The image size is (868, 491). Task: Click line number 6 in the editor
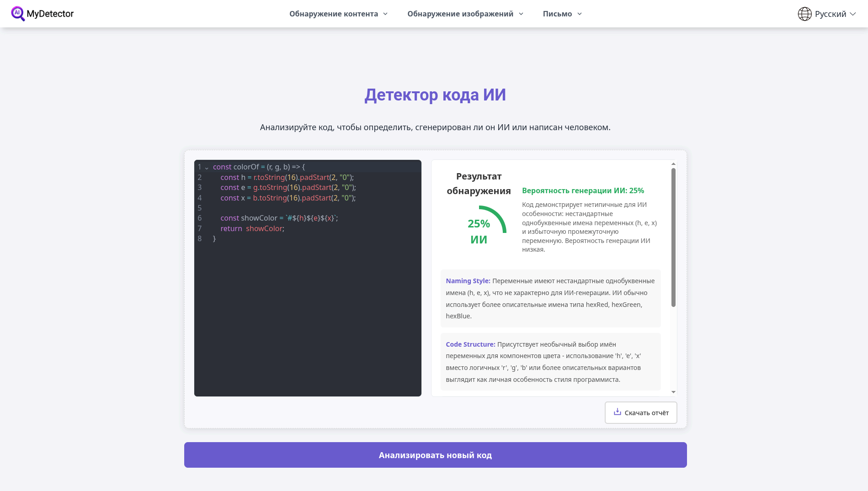(200, 218)
